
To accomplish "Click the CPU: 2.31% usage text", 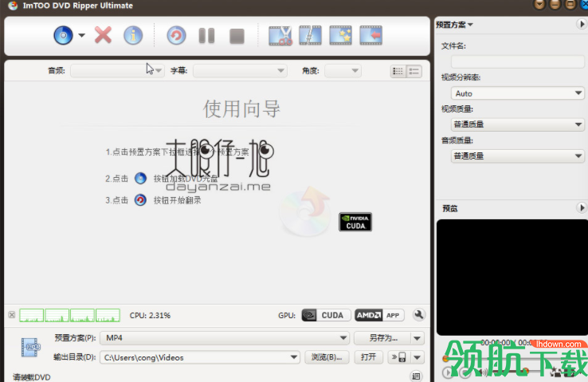I will [x=150, y=316].
